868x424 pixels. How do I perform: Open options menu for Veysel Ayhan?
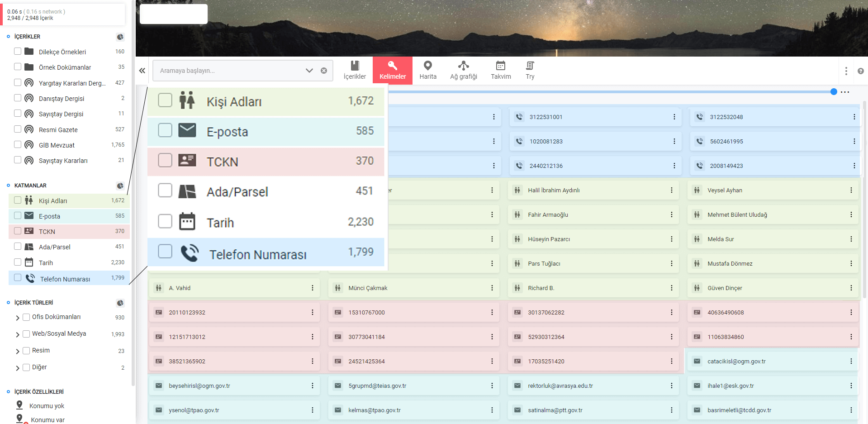851,190
